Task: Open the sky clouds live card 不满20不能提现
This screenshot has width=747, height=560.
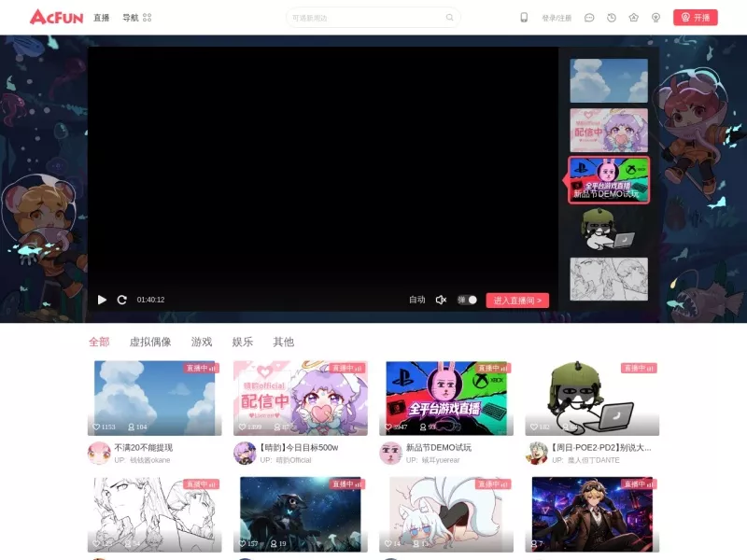Action: click(154, 398)
